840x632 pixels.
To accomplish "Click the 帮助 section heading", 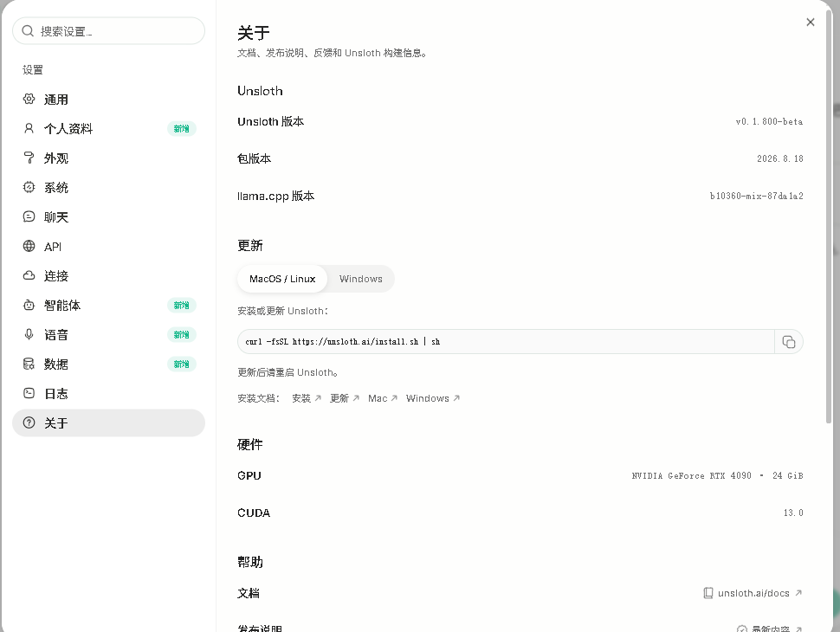I will click(x=250, y=562).
